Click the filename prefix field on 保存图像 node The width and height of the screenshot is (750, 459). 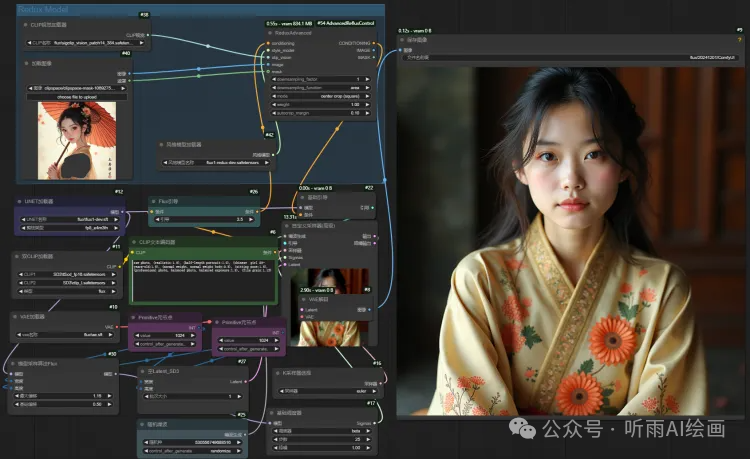tap(569, 57)
